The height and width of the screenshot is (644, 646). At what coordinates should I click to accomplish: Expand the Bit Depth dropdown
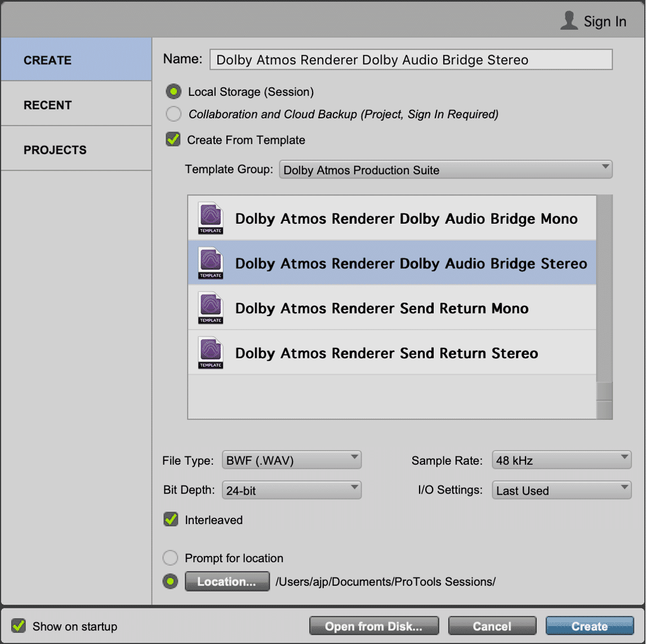[x=291, y=490]
